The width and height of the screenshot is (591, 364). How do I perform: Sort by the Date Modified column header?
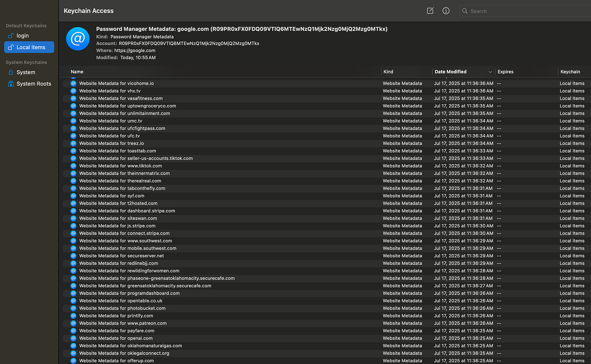tap(451, 72)
